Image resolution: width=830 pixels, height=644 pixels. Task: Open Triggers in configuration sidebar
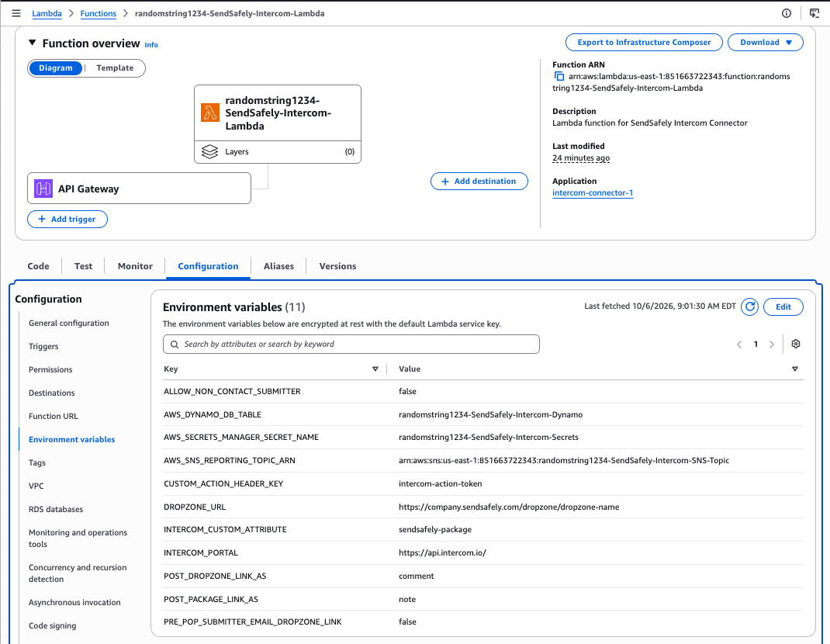pos(43,346)
